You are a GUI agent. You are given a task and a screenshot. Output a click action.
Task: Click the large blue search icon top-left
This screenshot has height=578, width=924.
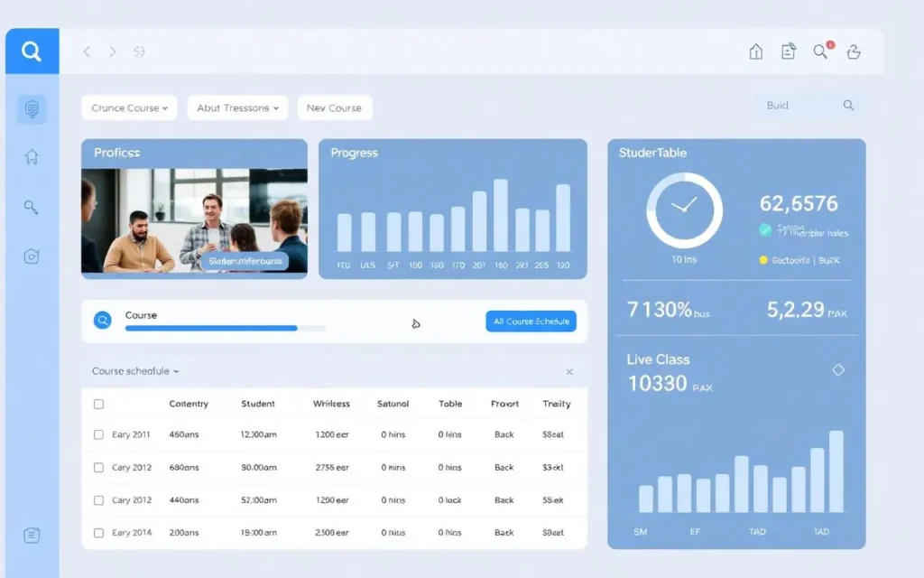pos(32,51)
